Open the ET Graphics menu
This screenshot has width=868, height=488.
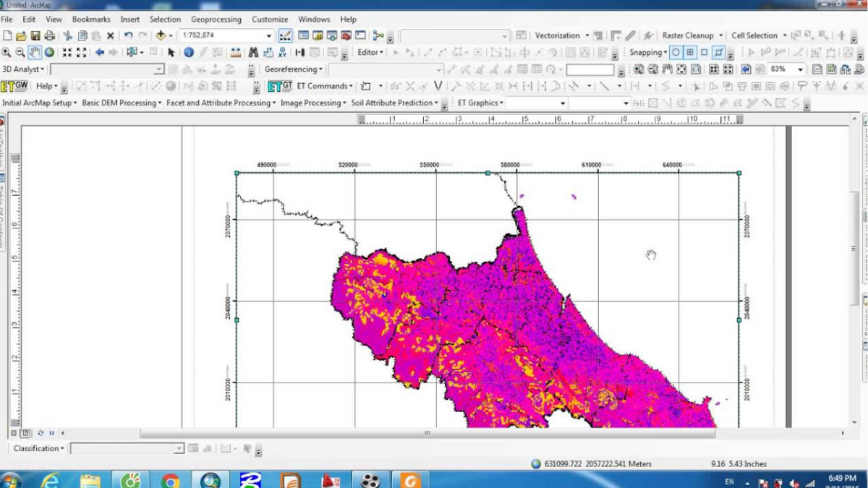coord(480,103)
